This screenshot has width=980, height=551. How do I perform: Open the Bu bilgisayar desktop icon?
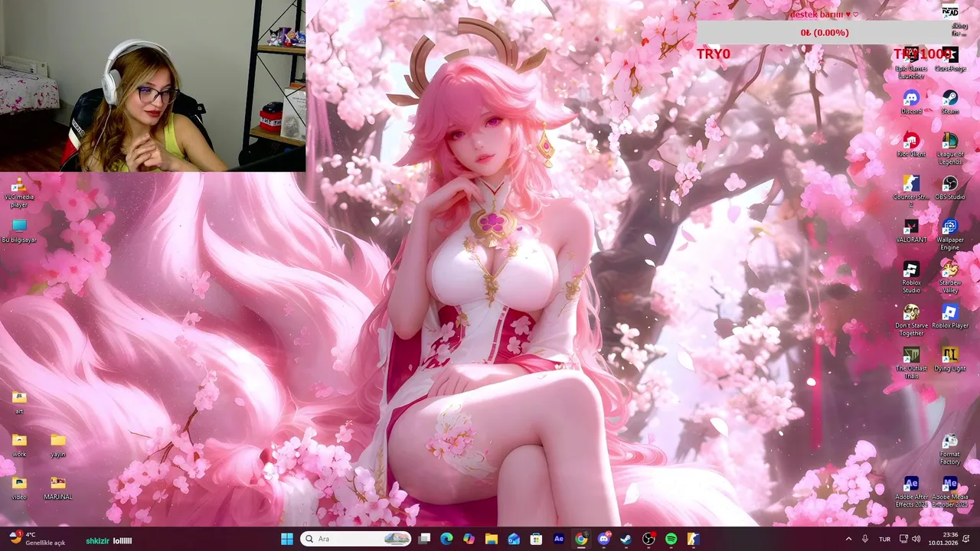pos(19,231)
